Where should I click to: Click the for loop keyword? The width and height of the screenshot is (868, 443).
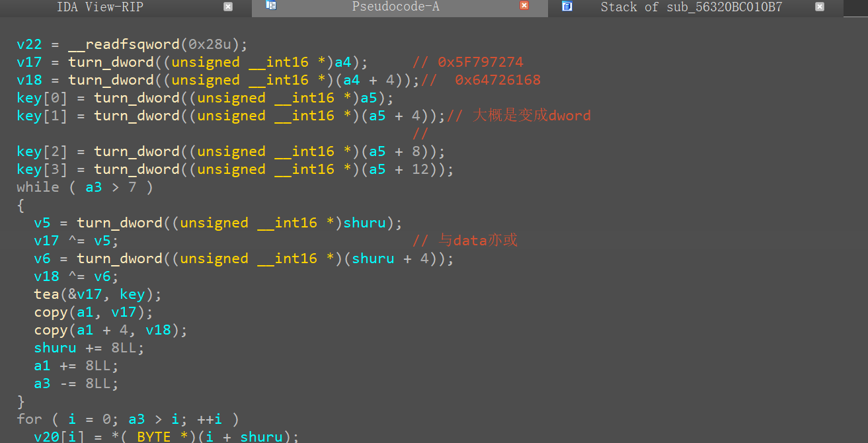pos(29,419)
